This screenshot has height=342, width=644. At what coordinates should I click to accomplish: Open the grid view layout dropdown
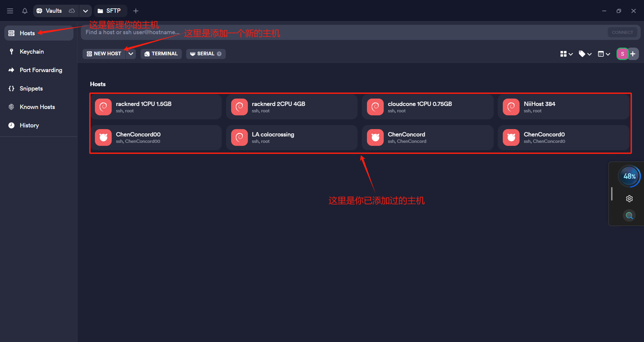click(x=566, y=54)
